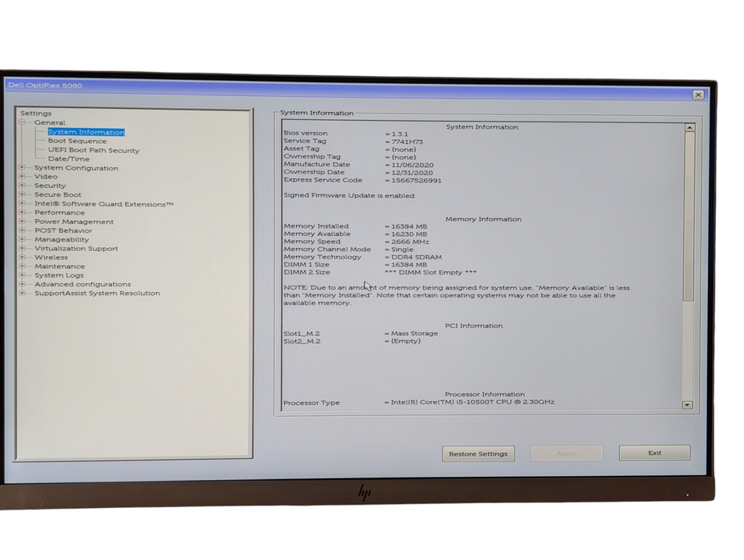Click Memory Speed value 2666 MHz

pyautogui.click(x=410, y=242)
